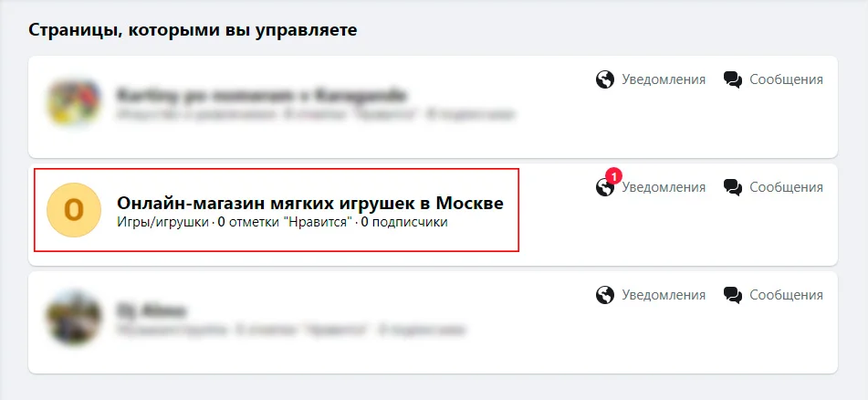The image size is (868, 400).
Task: Open the blurred page title in the first card
Action: pos(261,95)
